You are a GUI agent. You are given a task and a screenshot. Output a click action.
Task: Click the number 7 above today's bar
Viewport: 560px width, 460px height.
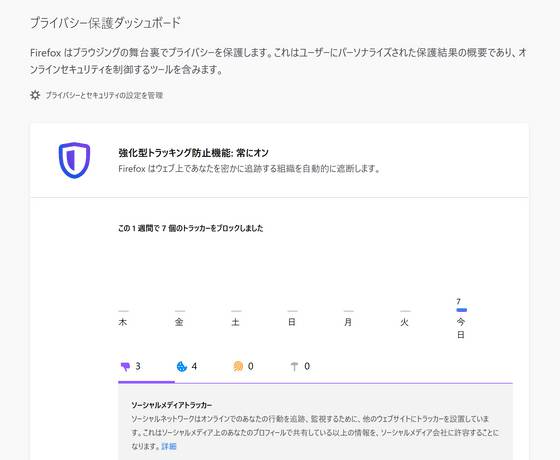coord(459,301)
